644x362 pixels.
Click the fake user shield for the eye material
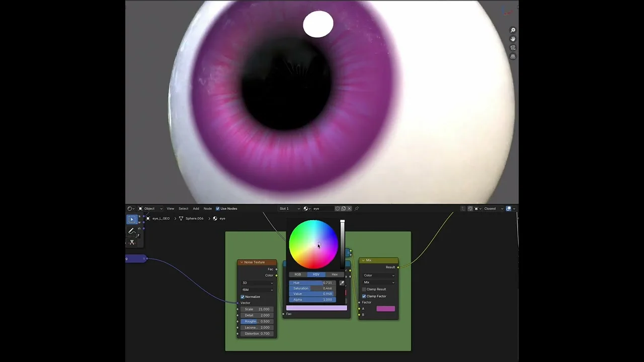point(338,209)
